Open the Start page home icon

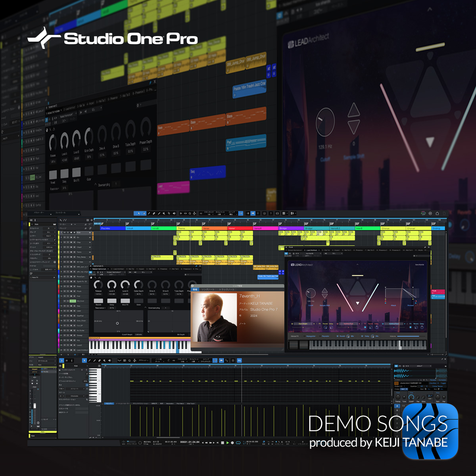437,213
